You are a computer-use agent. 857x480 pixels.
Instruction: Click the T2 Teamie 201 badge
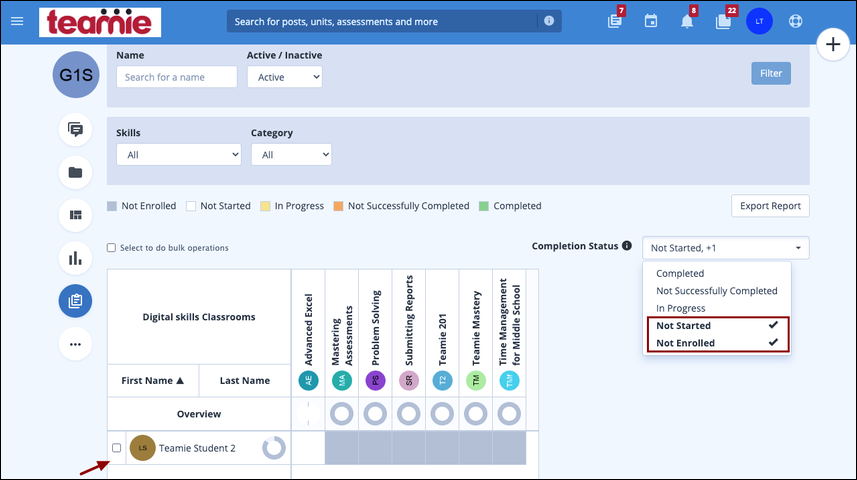[x=442, y=381]
